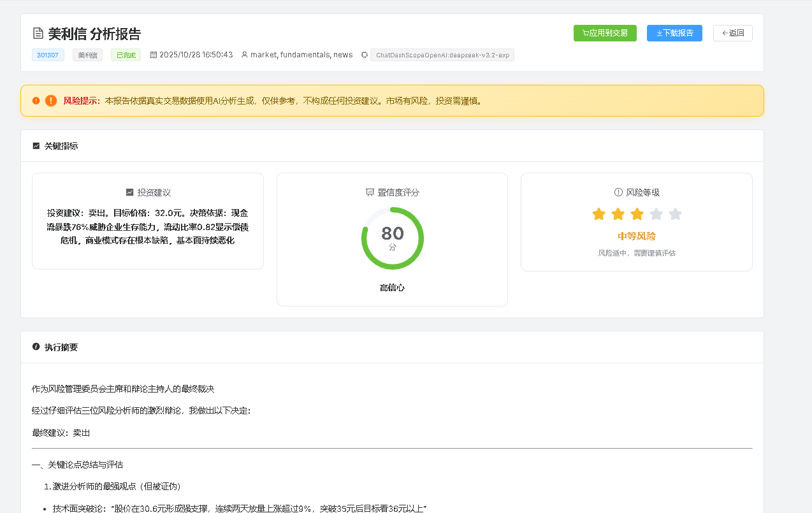Image resolution: width=812 pixels, height=513 pixels.
Task: Click the document icon beside 美利信 分析报告
Action: pyautogui.click(x=38, y=34)
